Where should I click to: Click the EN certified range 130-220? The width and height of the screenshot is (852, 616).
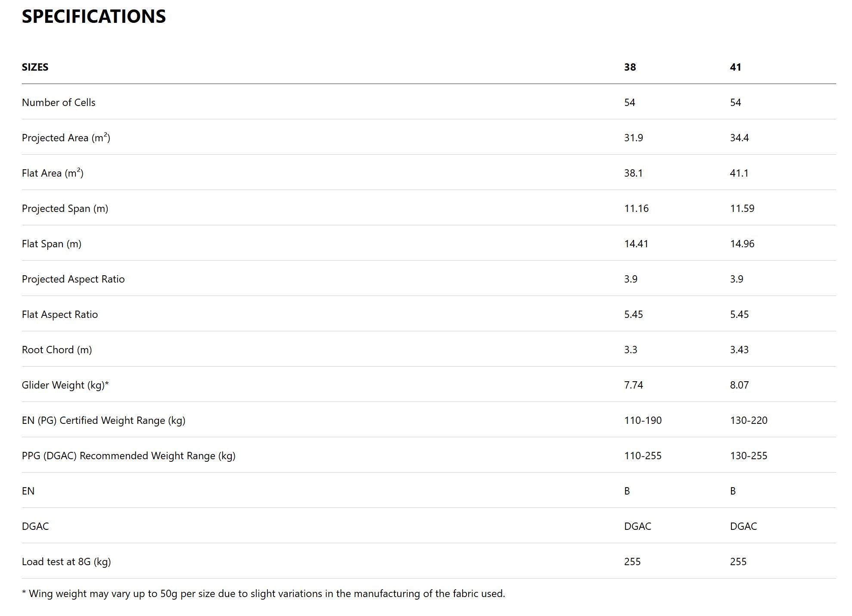749,420
